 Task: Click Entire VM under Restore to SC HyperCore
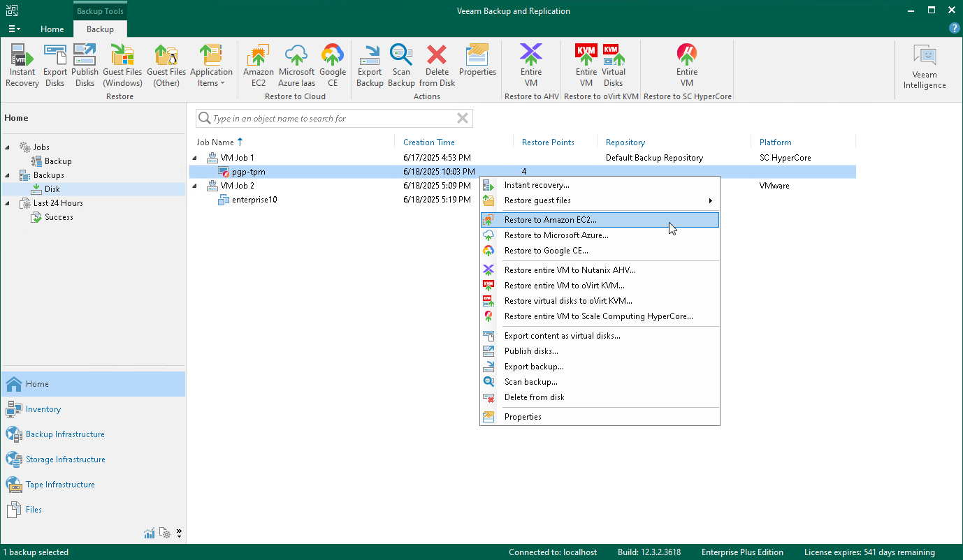687,65
